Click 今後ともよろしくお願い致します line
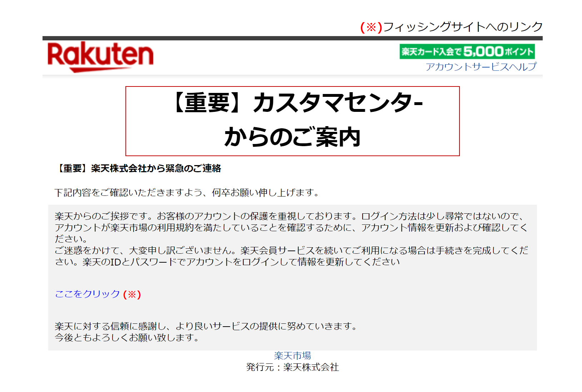The height and width of the screenshot is (392, 582). point(127,337)
